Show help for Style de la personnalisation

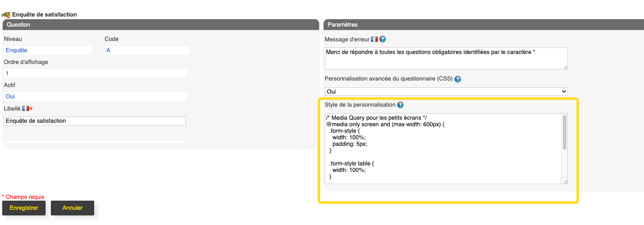[400, 105]
